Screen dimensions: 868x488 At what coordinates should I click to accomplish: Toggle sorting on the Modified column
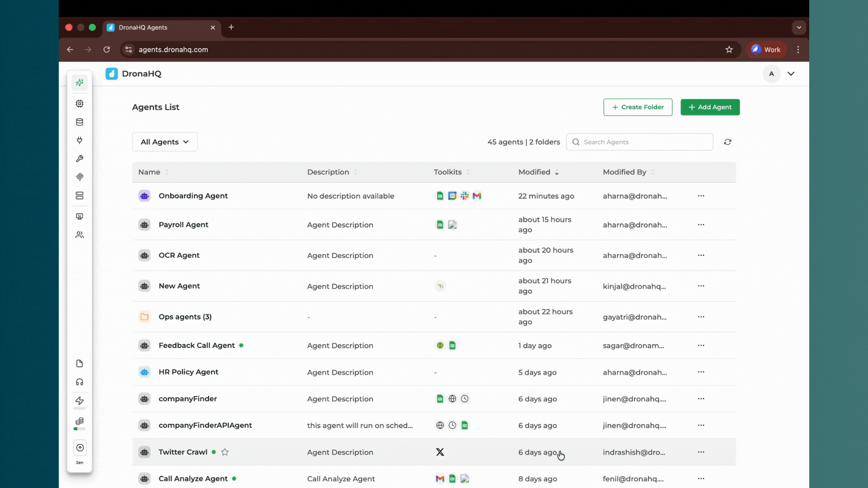tap(557, 172)
